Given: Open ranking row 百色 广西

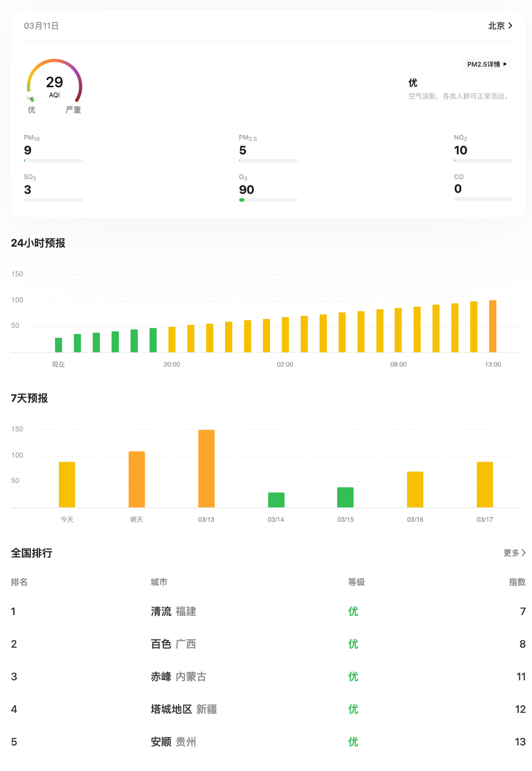Looking at the screenshot, I should pyautogui.click(x=268, y=644).
